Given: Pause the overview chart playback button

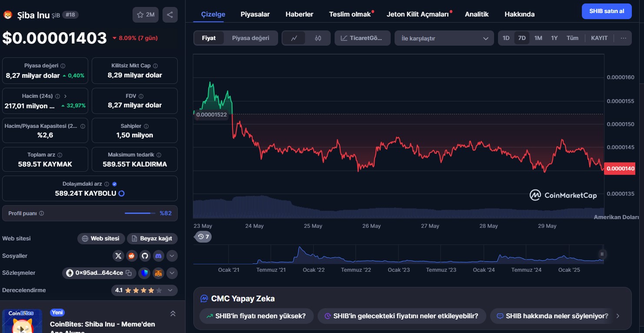Looking at the screenshot, I should 602,254.
